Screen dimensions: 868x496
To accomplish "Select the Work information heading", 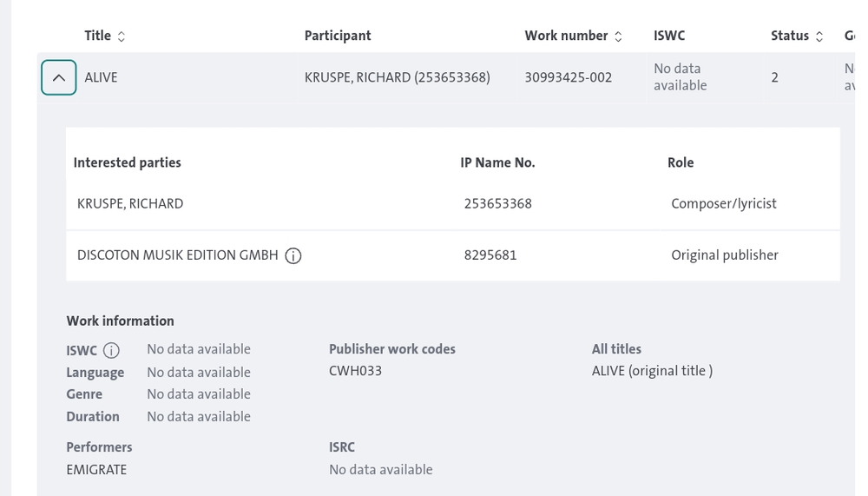I will [120, 321].
